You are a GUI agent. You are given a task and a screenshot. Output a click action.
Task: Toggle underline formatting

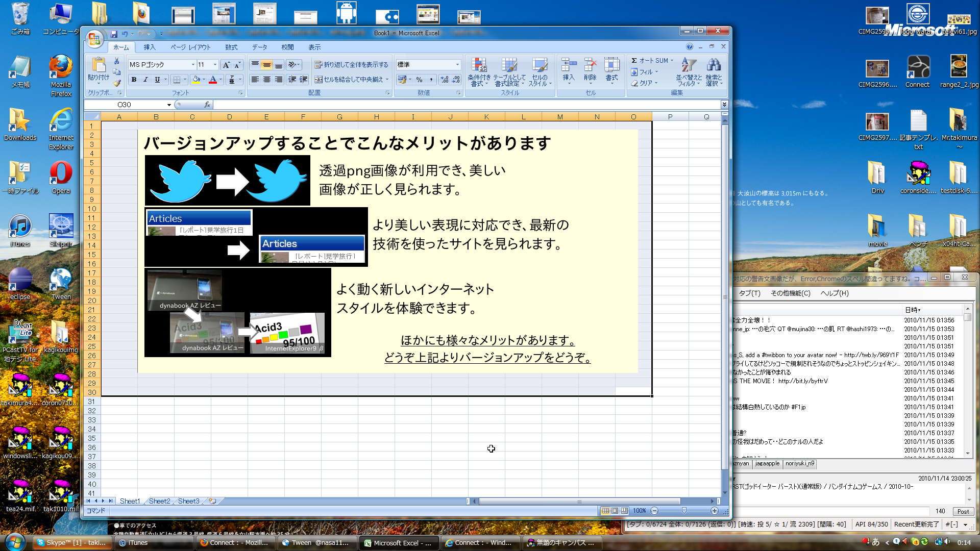[157, 80]
